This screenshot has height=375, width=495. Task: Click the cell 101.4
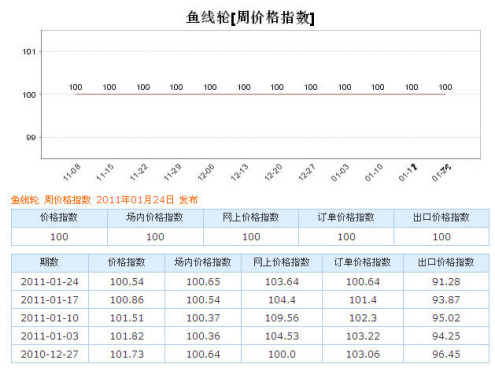click(x=363, y=300)
